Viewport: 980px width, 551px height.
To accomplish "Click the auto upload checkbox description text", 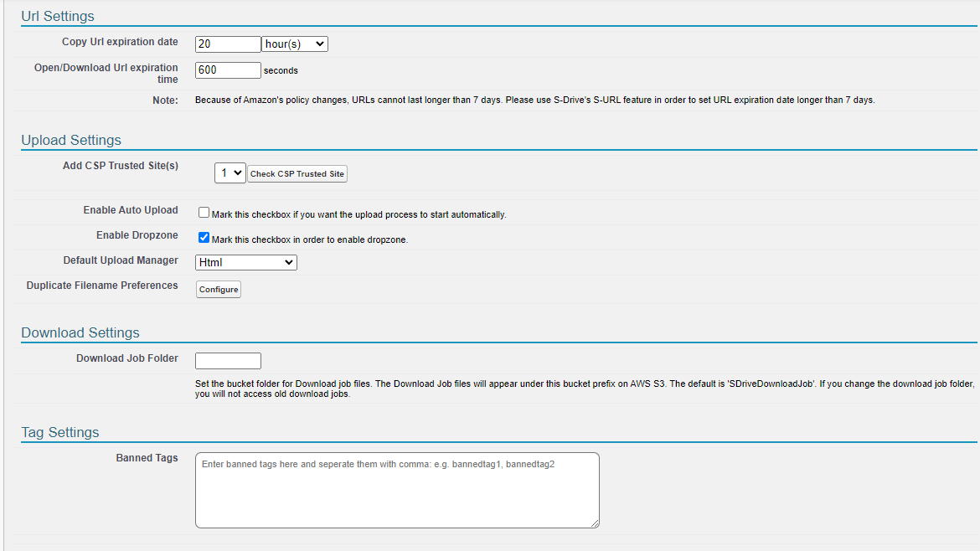I will tap(358, 215).
